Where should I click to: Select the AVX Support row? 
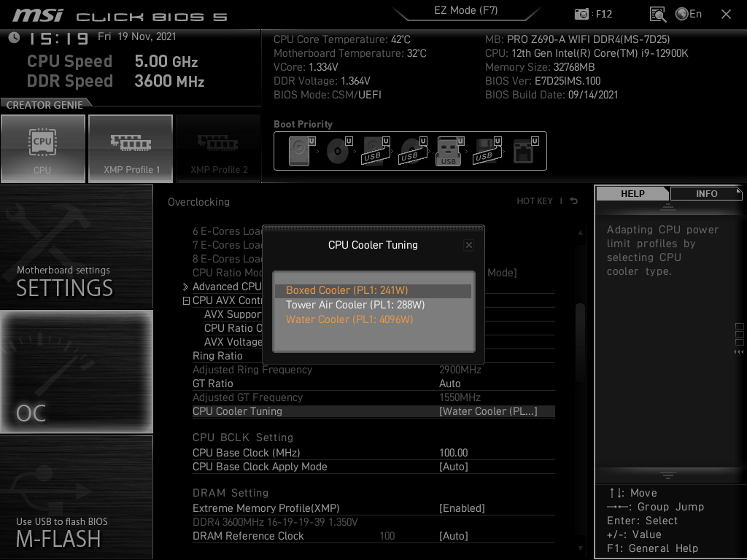tap(233, 314)
